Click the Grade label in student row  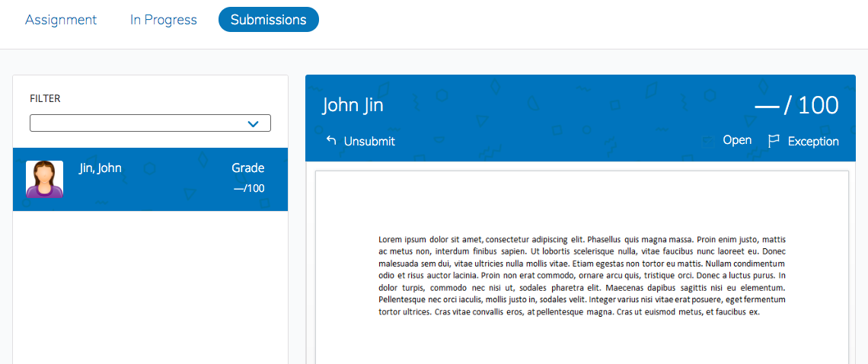247,168
